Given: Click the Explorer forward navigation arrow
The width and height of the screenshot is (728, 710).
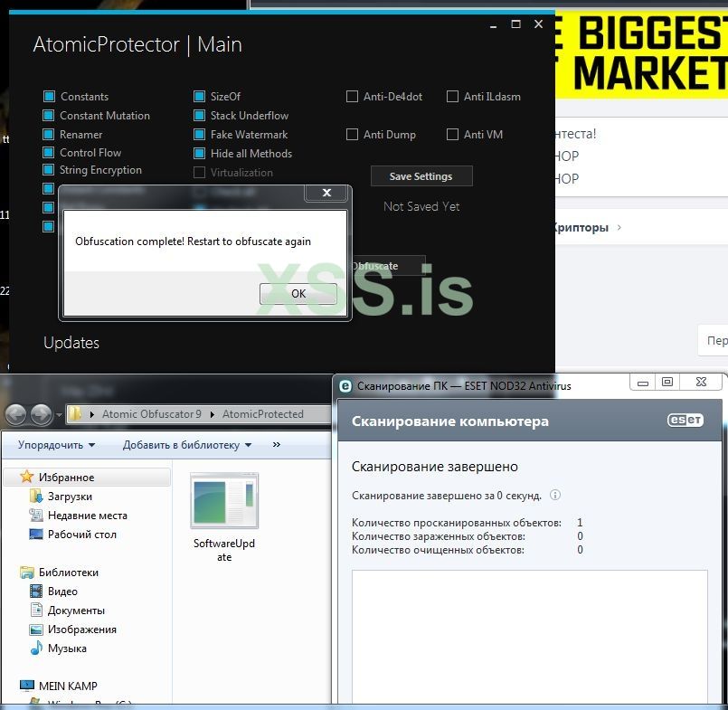Looking at the screenshot, I should click(x=42, y=413).
